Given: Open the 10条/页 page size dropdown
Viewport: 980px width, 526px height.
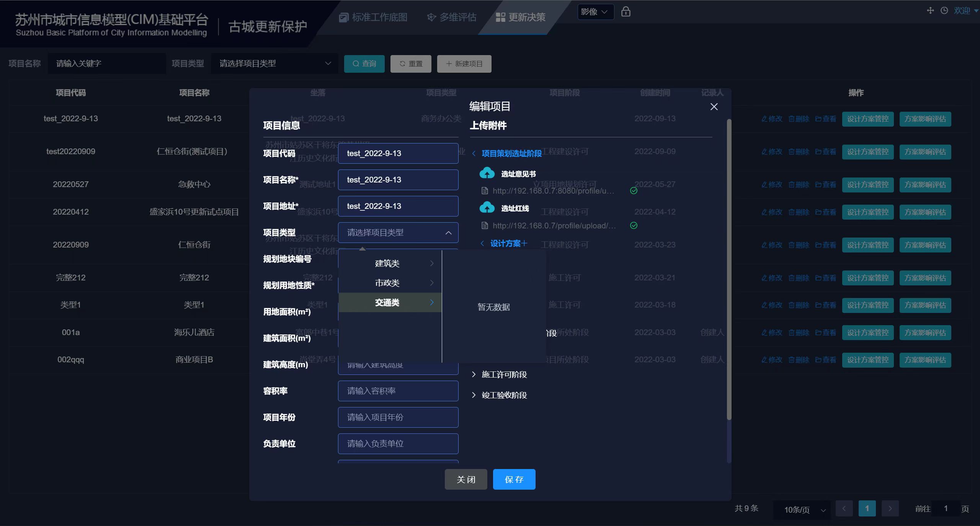Looking at the screenshot, I should [x=803, y=510].
